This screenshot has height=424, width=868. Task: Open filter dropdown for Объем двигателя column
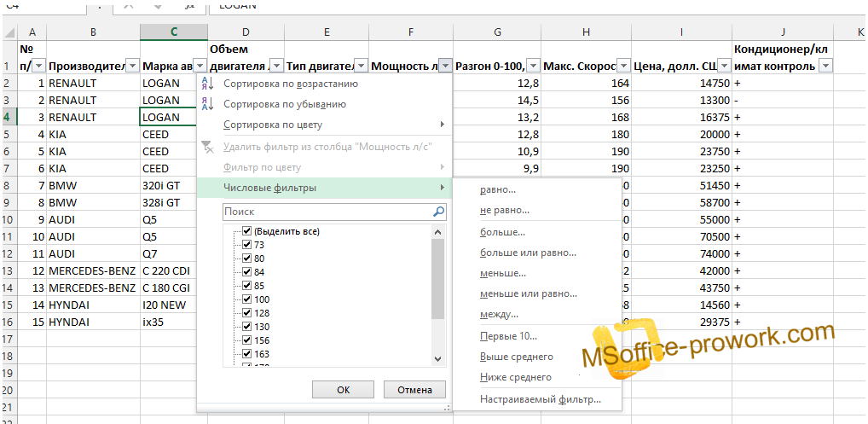(277, 67)
